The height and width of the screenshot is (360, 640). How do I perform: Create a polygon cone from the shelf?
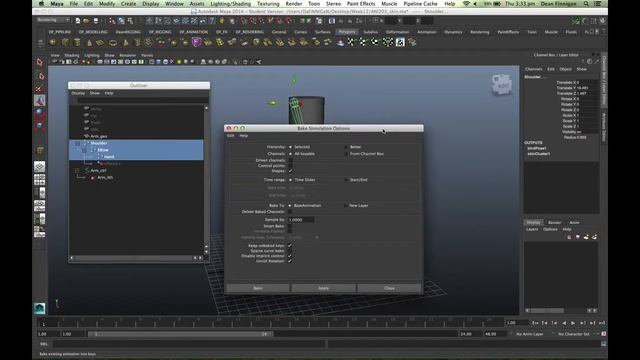coord(89,42)
